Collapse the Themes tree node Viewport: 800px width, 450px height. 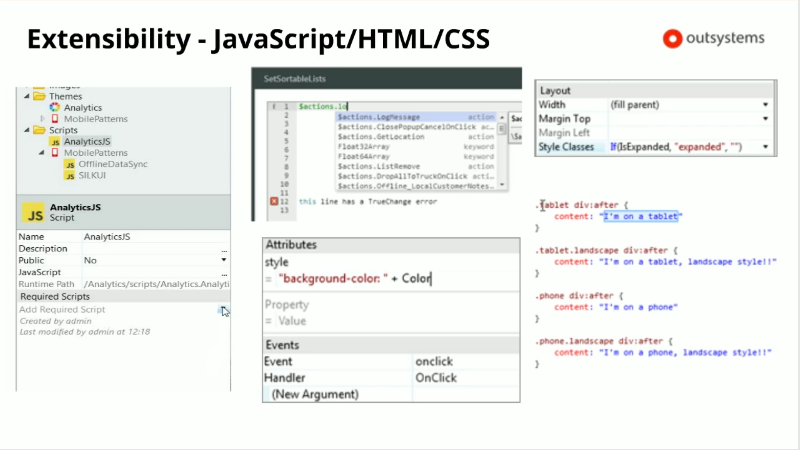[27, 96]
